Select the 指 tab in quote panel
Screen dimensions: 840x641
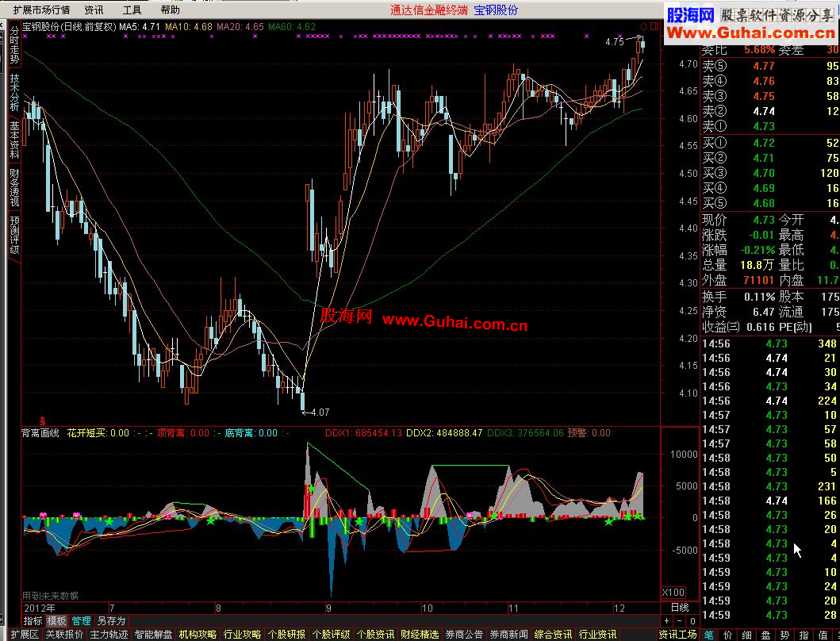[x=804, y=635]
